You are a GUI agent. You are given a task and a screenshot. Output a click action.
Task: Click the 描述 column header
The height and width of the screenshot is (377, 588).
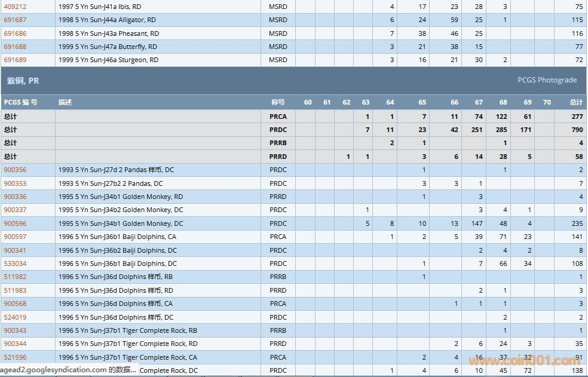click(x=65, y=102)
